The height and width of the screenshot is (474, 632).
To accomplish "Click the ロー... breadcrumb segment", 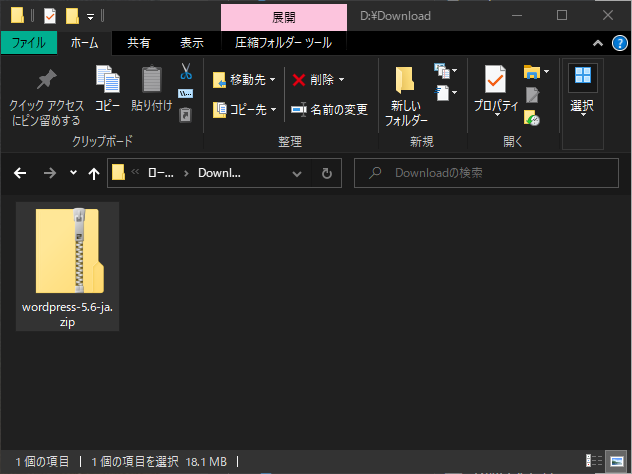I will coord(161,173).
